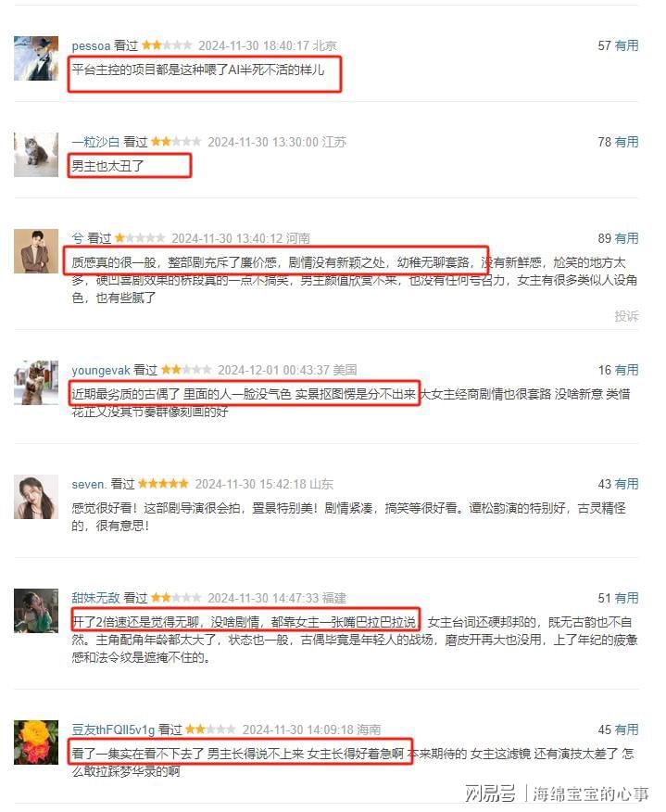The image size is (666, 812).
Task: Open 甜妹无敌's profile avatar
Action: [x=36, y=611]
